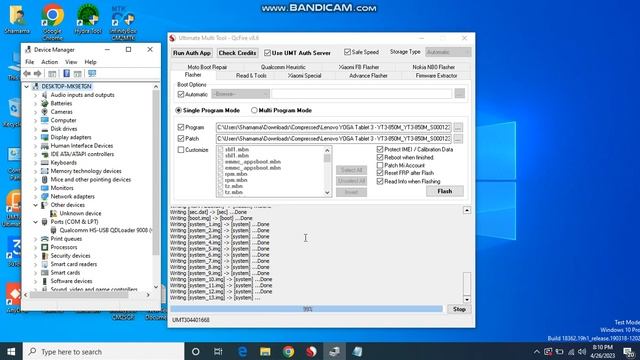
Task: Toggle Use UMT Auth Server checkbox
Action: (267, 53)
